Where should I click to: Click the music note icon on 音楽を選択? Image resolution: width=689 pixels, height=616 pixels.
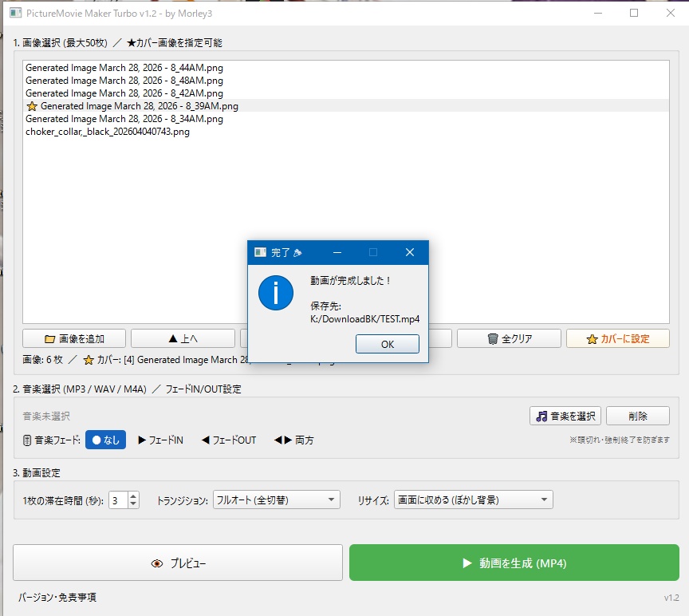543,416
